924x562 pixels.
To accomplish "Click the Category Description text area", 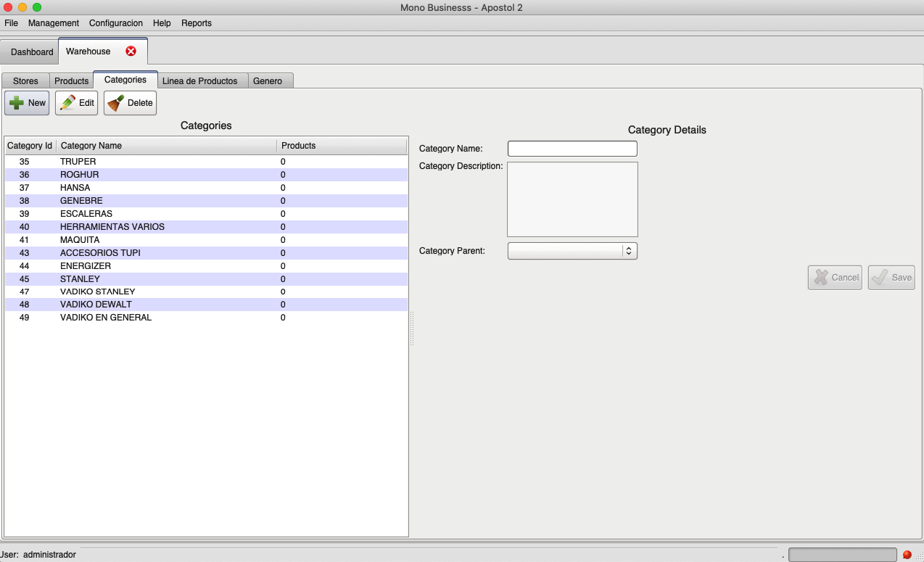I will 572,199.
